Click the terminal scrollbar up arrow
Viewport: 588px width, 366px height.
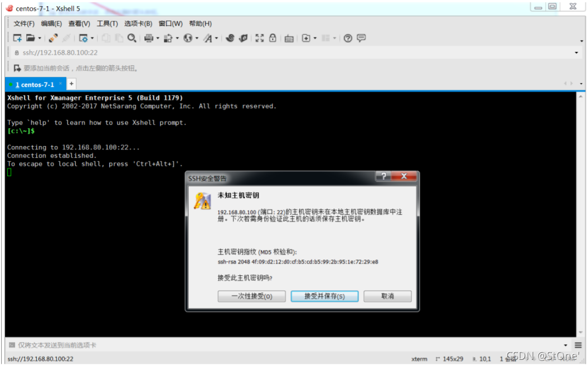[x=581, y=96]
